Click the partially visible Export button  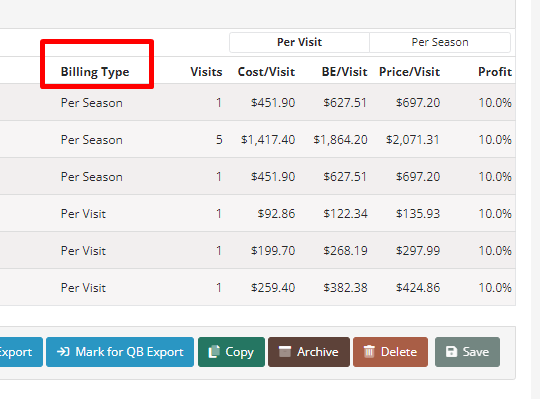[x=21, y=352]
